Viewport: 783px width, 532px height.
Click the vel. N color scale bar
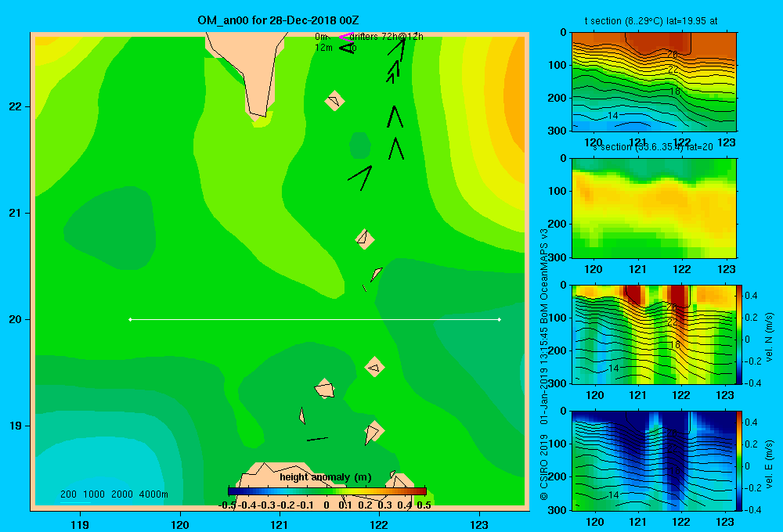click(x=740, y=334)
